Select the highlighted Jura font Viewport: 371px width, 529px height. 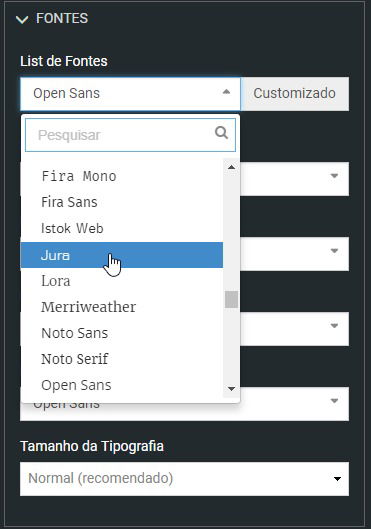pyautogui.click(x=122, y=255)
